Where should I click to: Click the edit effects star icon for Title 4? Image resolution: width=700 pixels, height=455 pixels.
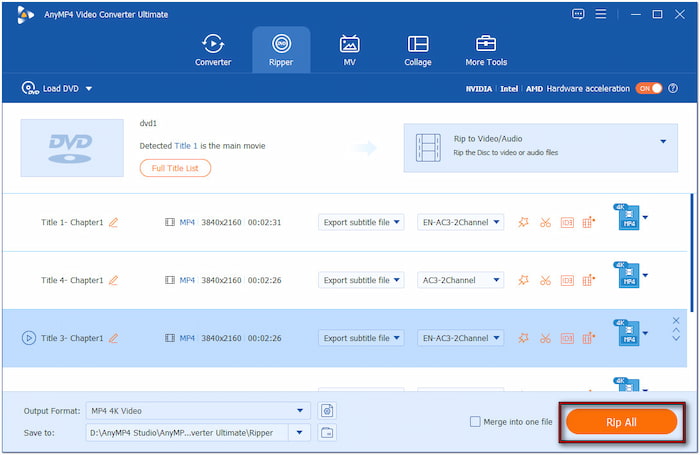coord(523,280)
